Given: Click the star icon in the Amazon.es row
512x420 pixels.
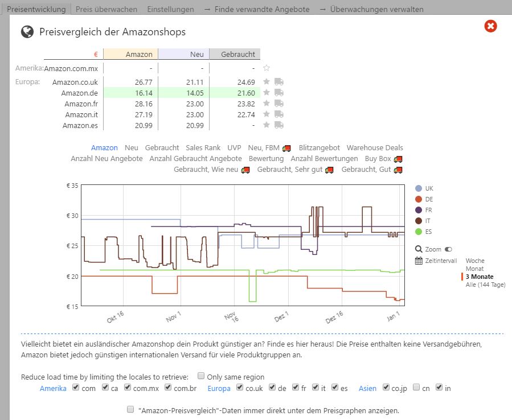Looking at the screenshot, I should pyautogui.click(x=267, y=125).
